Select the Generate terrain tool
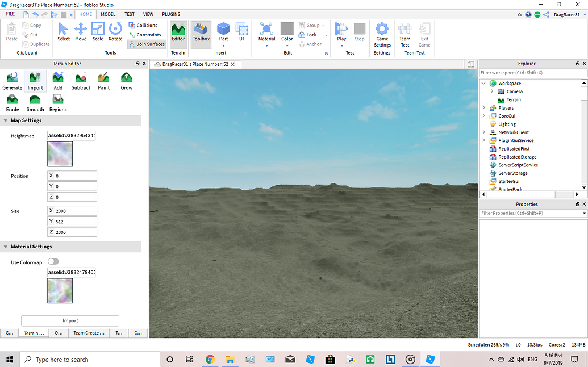This screenshot has height=367, width=588. 12,81
